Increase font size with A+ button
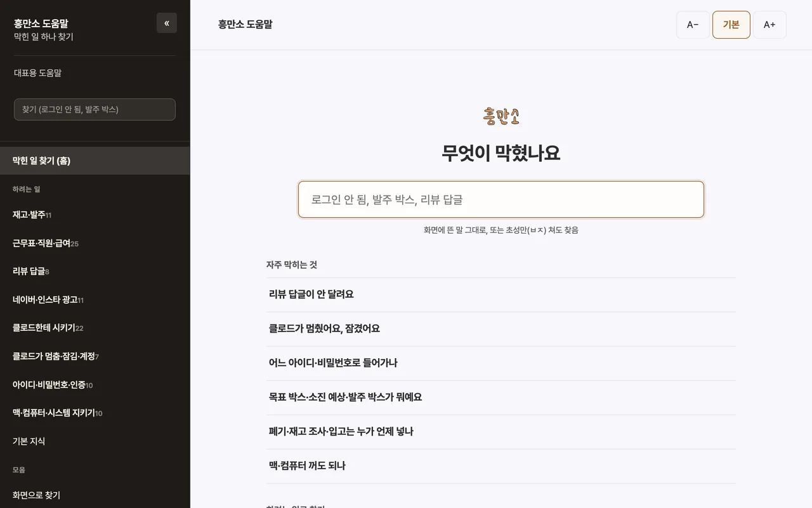This screenshot has width=812, height=508. tap(769, 25)
